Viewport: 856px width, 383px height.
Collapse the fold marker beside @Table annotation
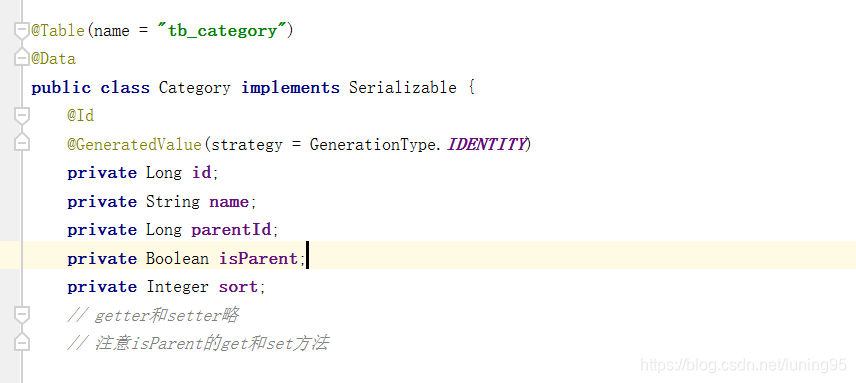[21, 31]
